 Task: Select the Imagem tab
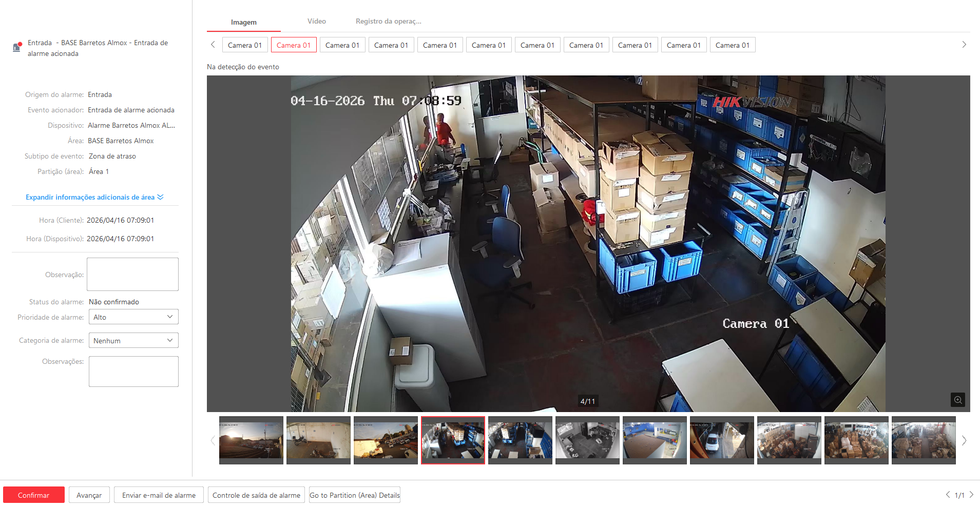tap(243, 22)
